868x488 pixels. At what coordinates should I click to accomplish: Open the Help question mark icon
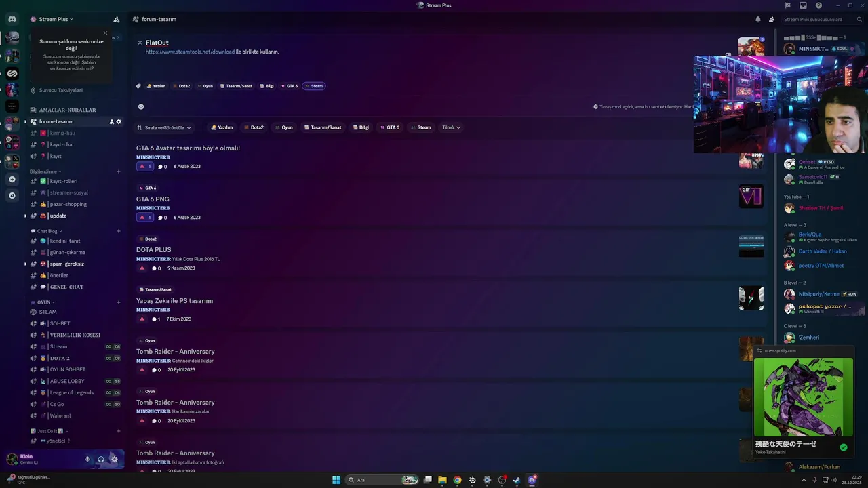818,5
